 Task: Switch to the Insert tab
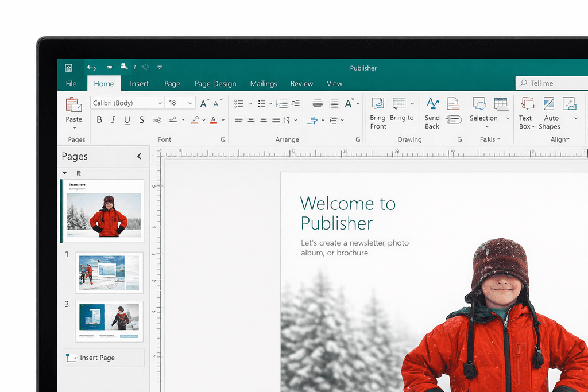139,84
